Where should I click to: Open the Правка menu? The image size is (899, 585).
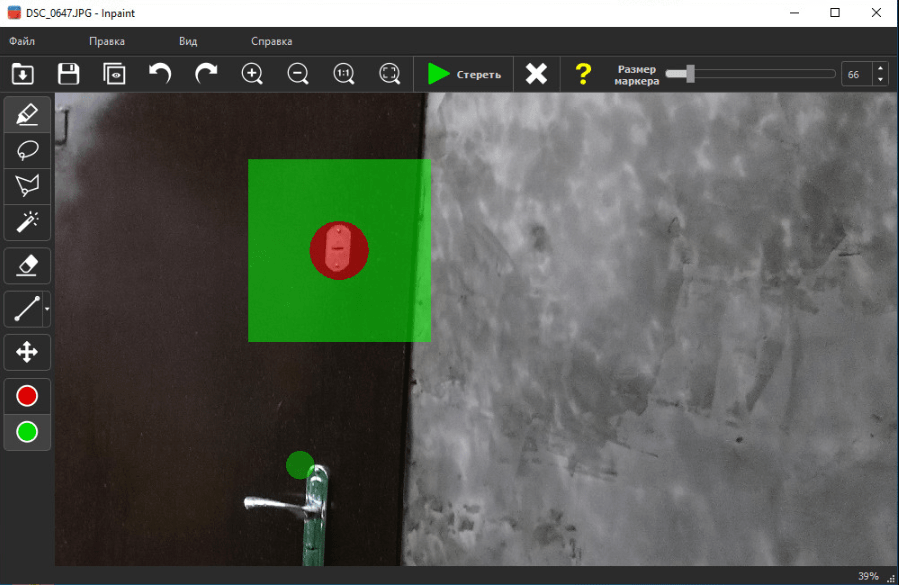(x=107, y=41)
